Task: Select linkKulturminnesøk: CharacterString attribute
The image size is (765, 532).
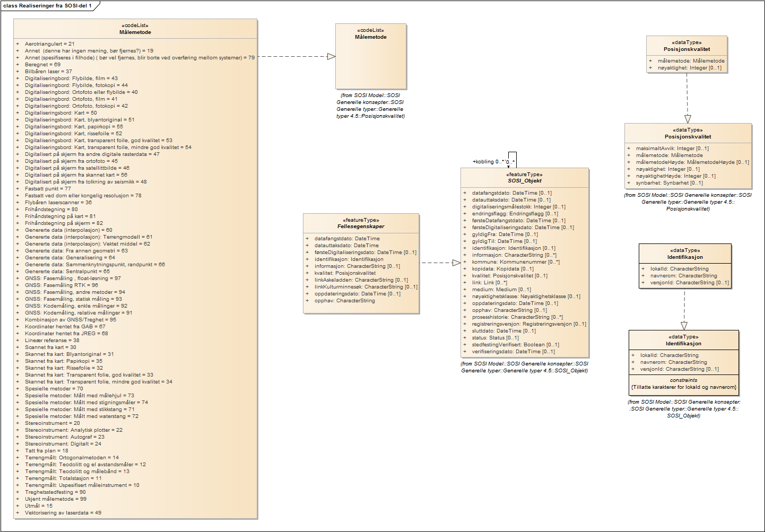Action: click(x=366, y=287)
